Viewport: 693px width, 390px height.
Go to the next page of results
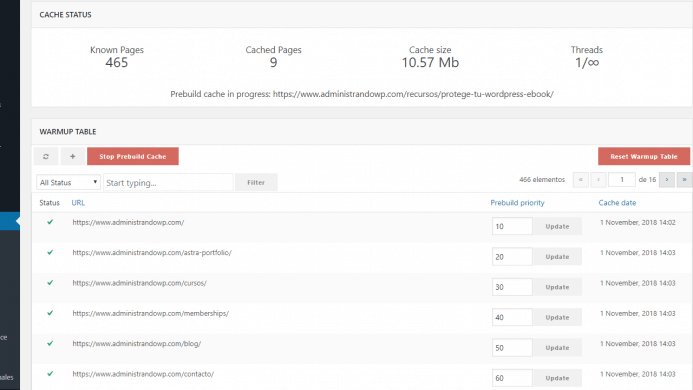[x=666, y=180]
